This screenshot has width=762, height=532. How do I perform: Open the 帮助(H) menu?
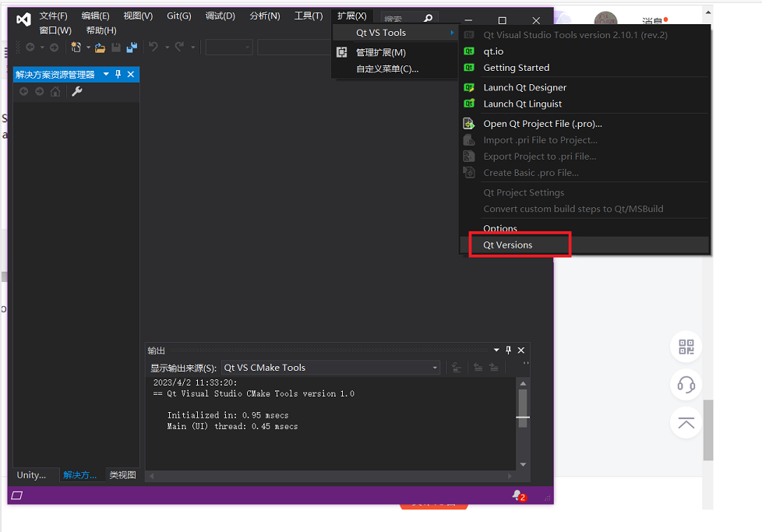pos(101,30)
